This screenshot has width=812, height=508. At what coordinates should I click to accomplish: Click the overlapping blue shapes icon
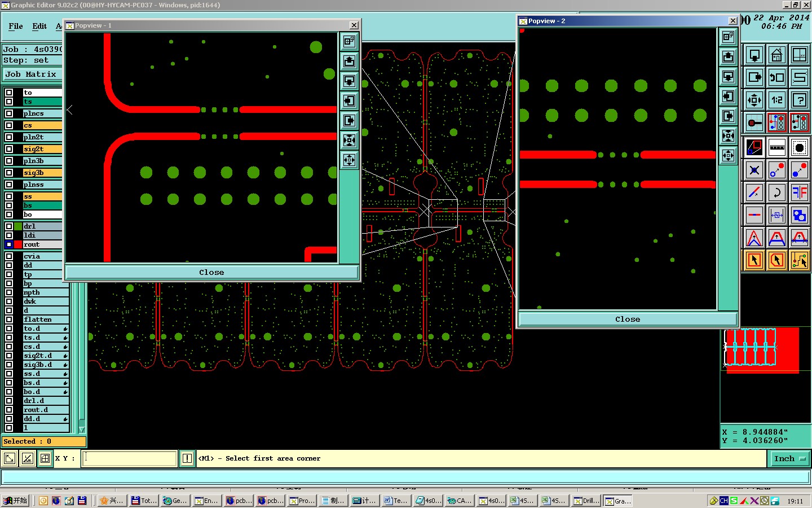pyautogui.click(x=799, y=215)
